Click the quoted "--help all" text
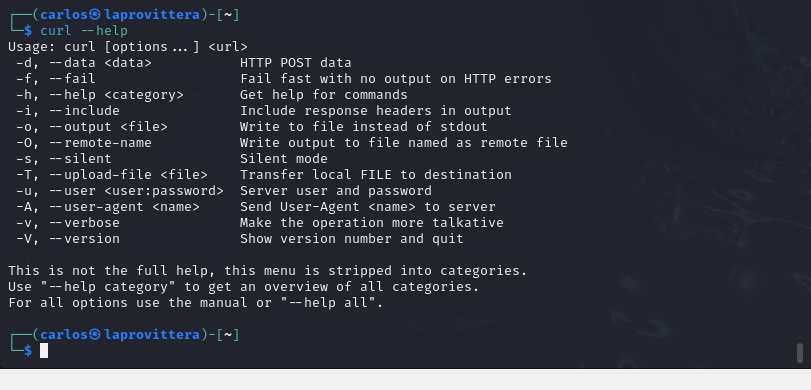The image size is (811, 390). click(328, 303)
